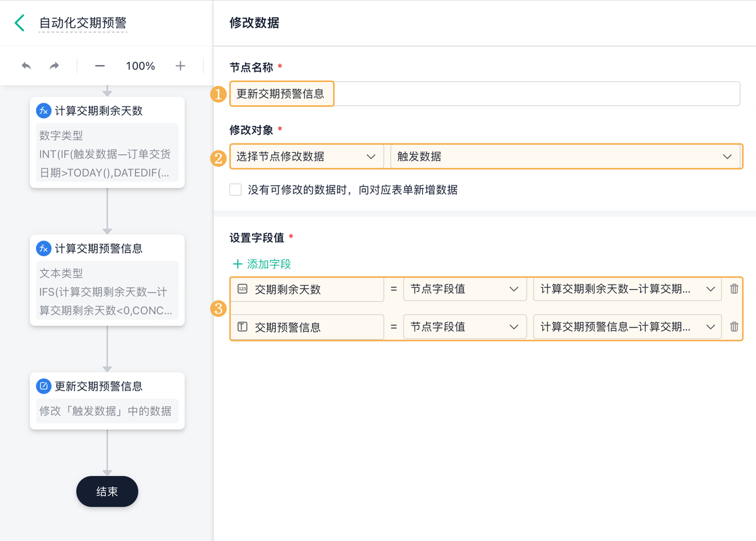This screenshot has width=756, height=541.
Task: Click the undo arrow icon
Action: coord(26,66)
